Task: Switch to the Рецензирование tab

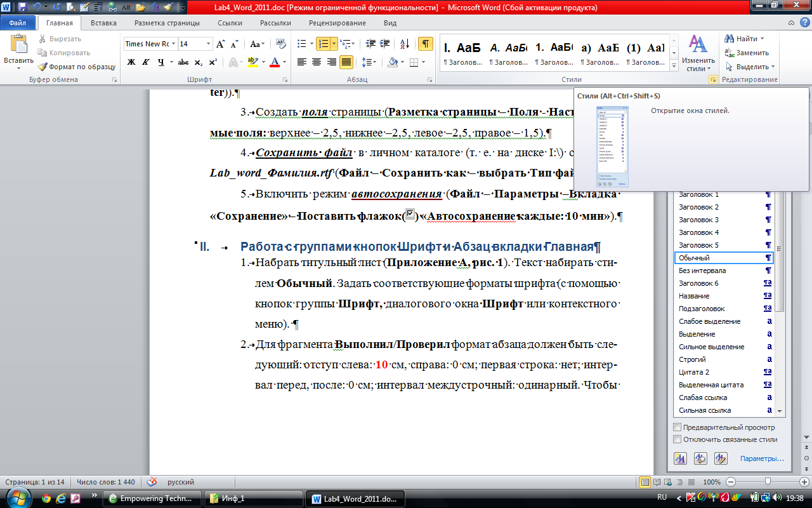Action: click(337, 23)
